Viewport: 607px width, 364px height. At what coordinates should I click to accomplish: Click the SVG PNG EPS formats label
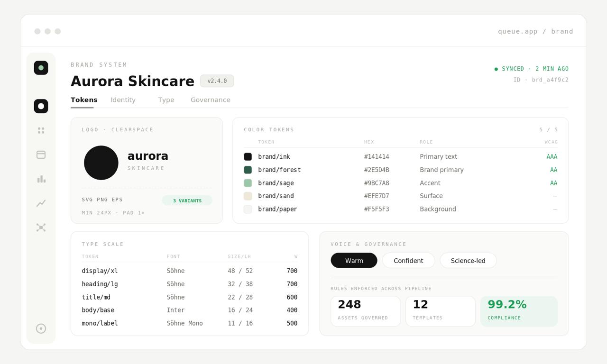click(x=102, y=200)
